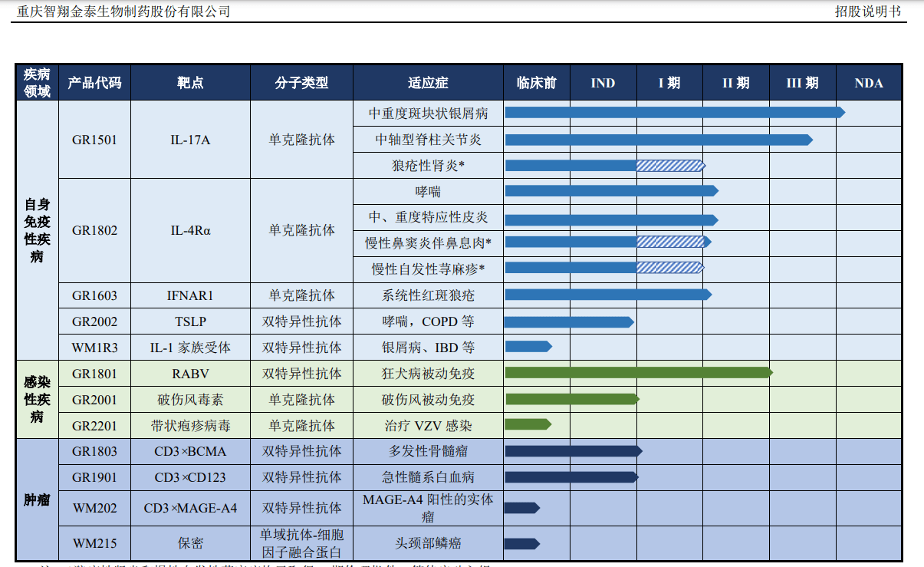Click the dark blue 多发性骨髓瘤 progress bar
Viewport: 924px width, 567px height.
tap(572, 451)
